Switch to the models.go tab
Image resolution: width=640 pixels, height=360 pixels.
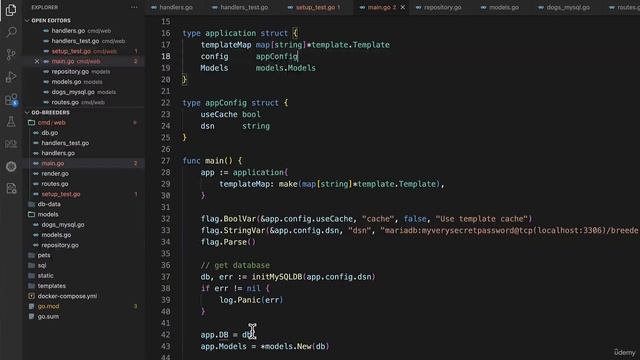point(501,7)
